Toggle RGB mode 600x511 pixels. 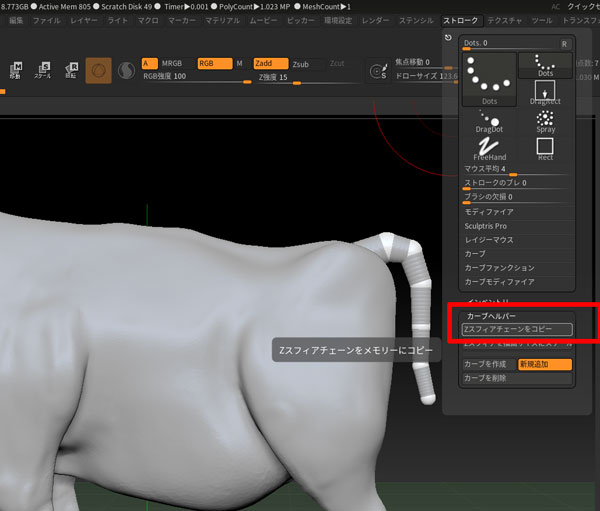point(215,64)
